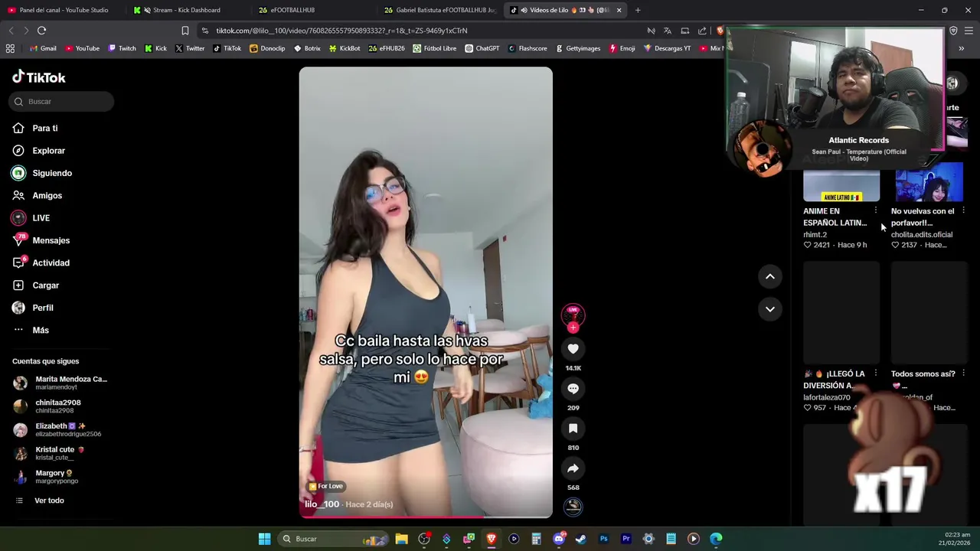This screenshot has width=980, height=551.
Task: Open Kick bookmark
Action: coord(155,48)
